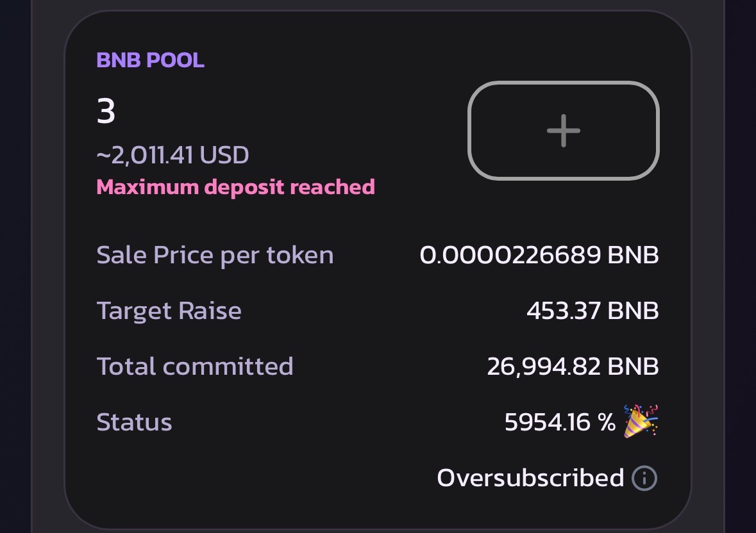
Task: Select the Total committed label
Action: coord(195,366)
